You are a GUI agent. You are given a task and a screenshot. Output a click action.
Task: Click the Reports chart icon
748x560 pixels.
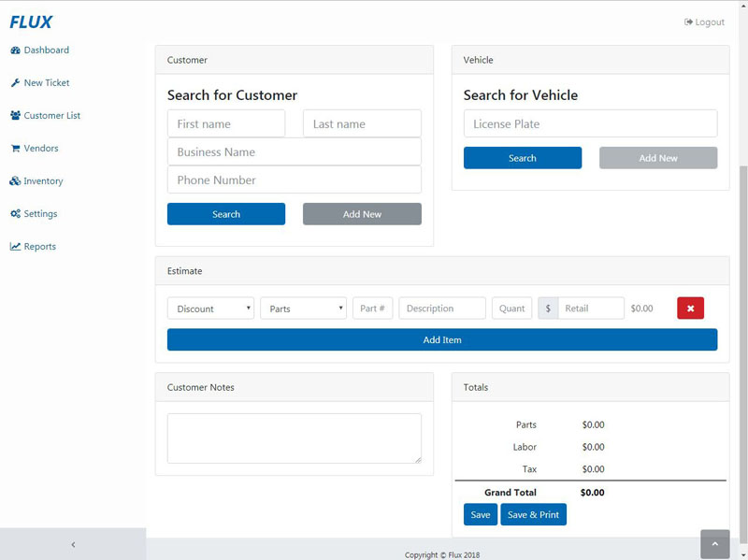tap(15, 247)
